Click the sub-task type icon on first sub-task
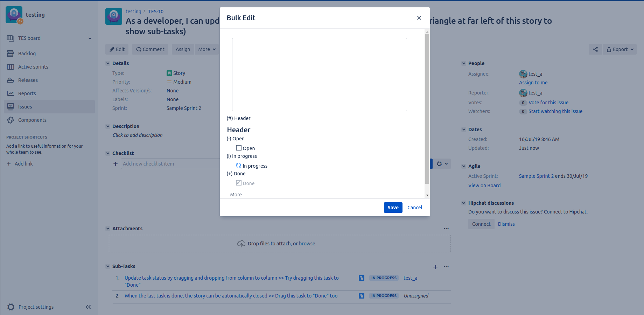Viewport: 644px width, 315px height. coord(361,278)
